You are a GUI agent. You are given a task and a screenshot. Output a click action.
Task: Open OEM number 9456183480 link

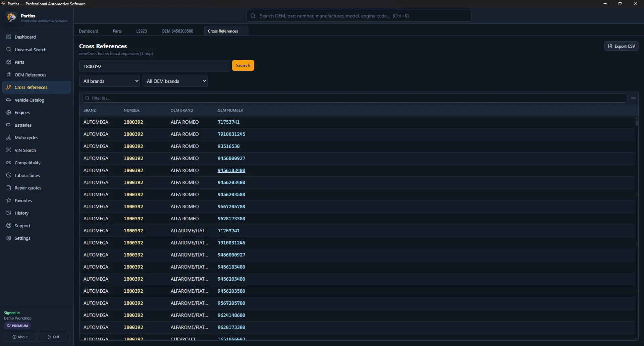(x=231, y=170)
